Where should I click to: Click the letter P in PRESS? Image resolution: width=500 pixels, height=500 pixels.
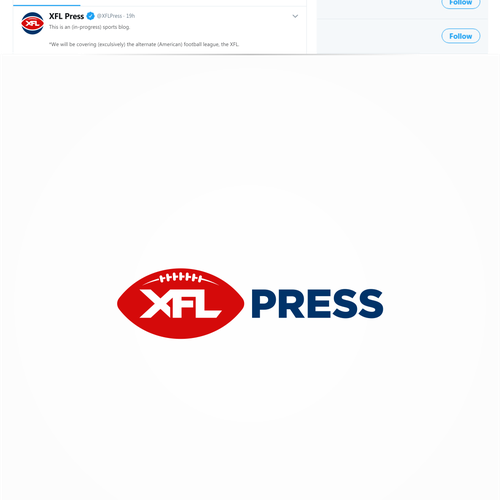pyautogui.click(x=264, y=304)
